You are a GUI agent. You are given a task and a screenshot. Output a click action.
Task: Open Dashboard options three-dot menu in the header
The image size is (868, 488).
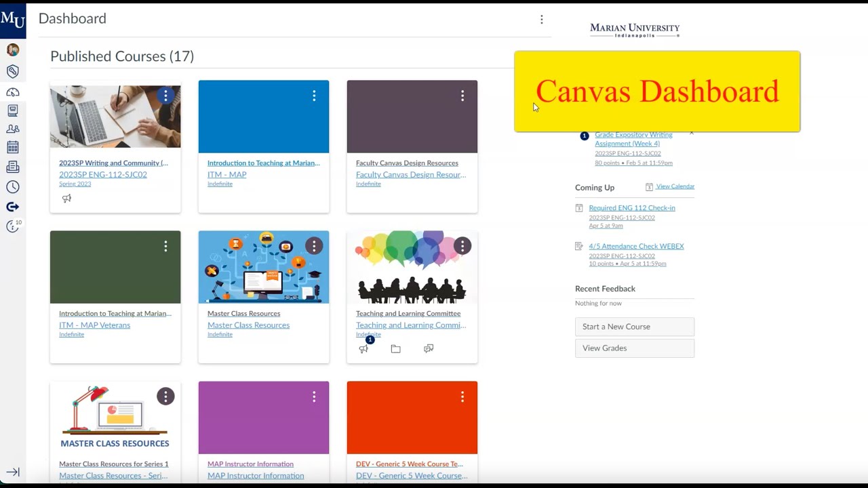(541, 20)
